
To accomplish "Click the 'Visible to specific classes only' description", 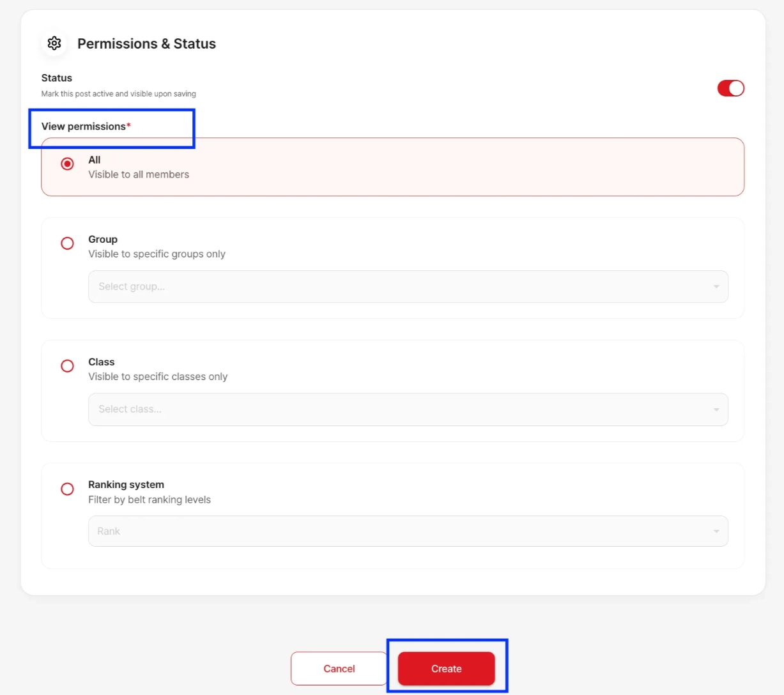I will click(158, 377).
